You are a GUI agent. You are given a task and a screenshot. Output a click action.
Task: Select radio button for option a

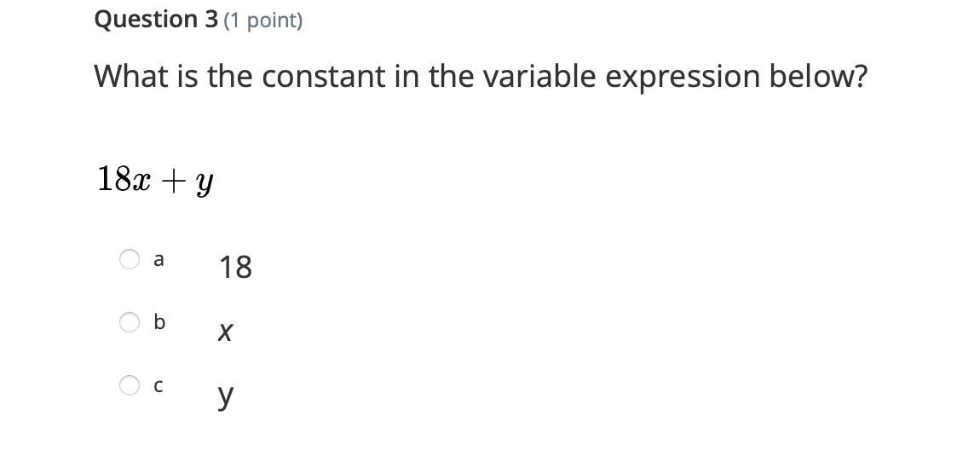[x=130, y=259]
